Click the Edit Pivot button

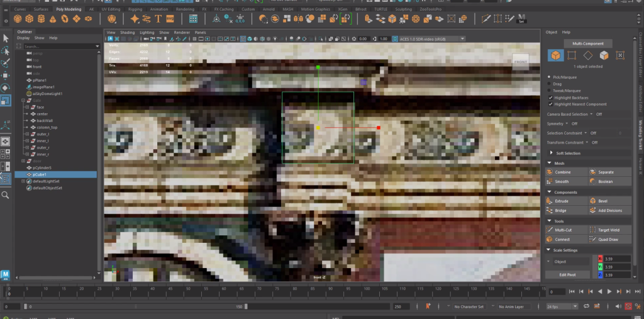[567, 274]
